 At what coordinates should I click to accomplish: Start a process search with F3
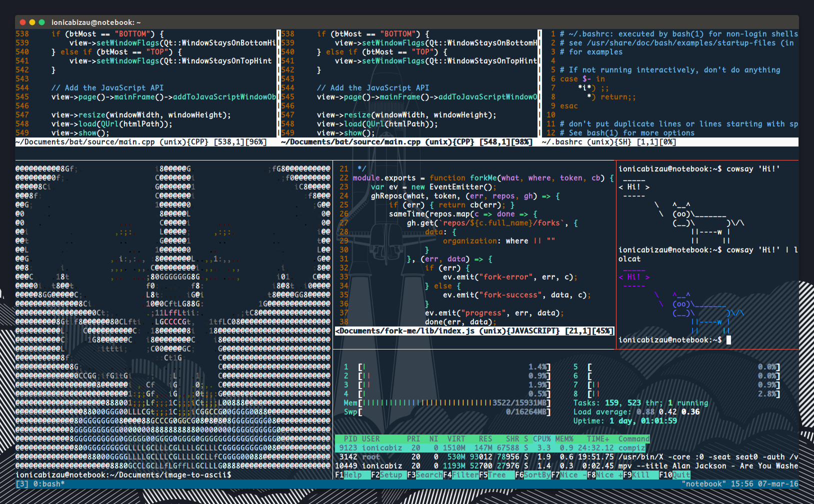click(425, 474)
